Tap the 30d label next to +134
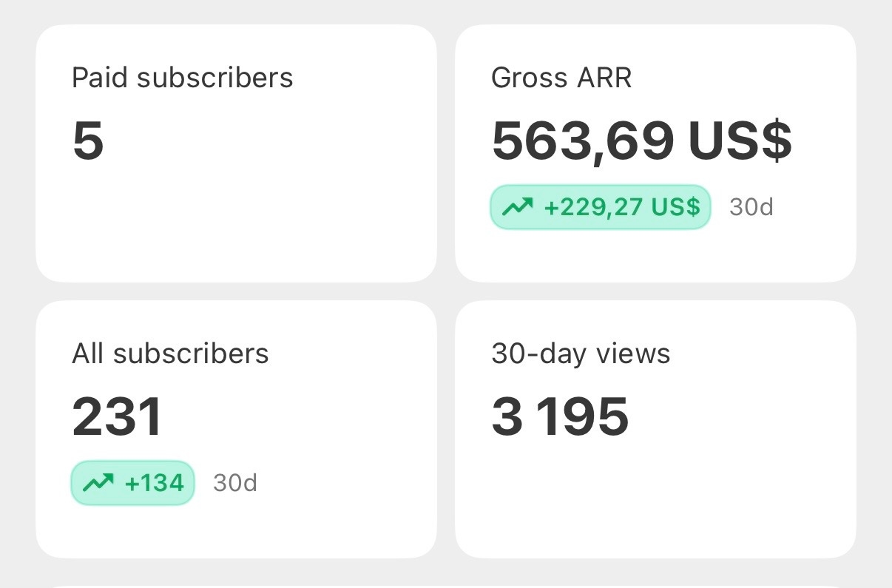This screenshot has height=588, width=892. 235,483
